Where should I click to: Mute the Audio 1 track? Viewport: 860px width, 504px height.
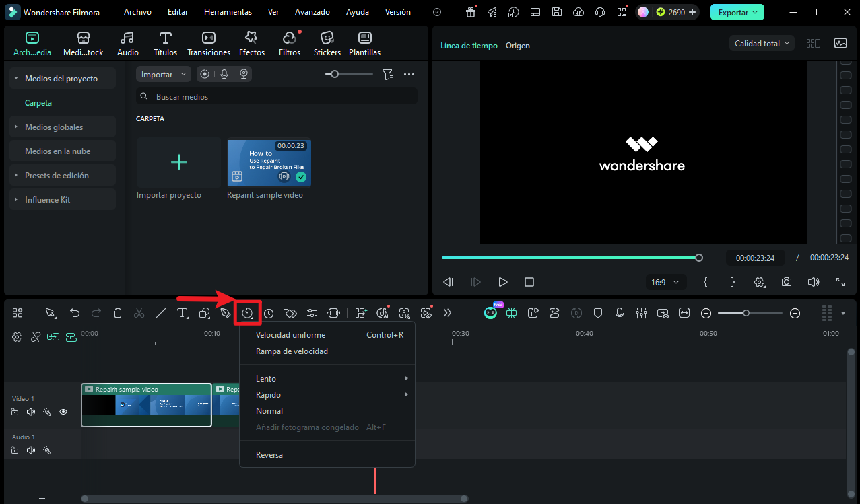pos(30,450)
